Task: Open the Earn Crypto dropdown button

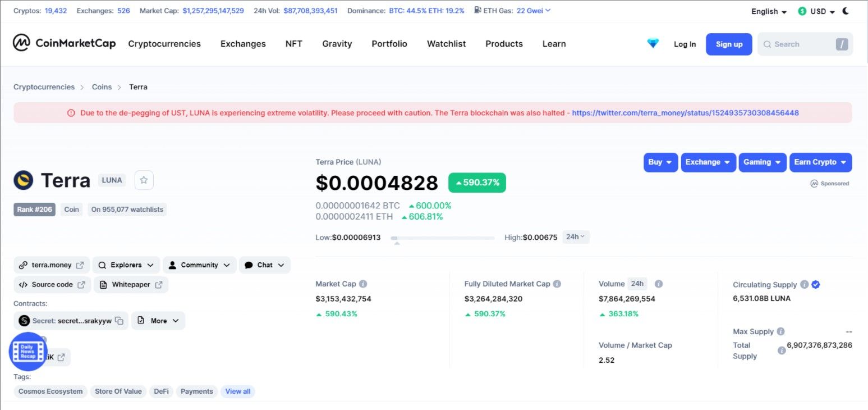Action: point(820,162)
